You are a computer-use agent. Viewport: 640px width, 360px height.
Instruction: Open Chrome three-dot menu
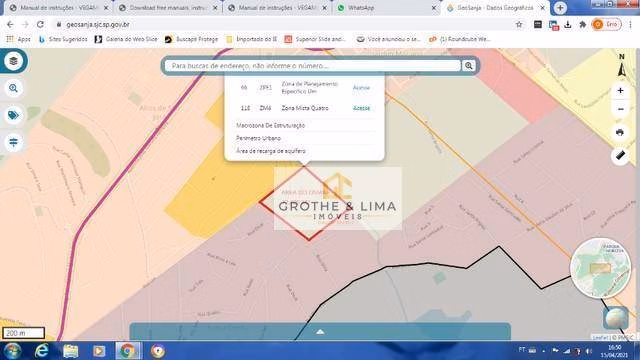click(x=631, y=24)
